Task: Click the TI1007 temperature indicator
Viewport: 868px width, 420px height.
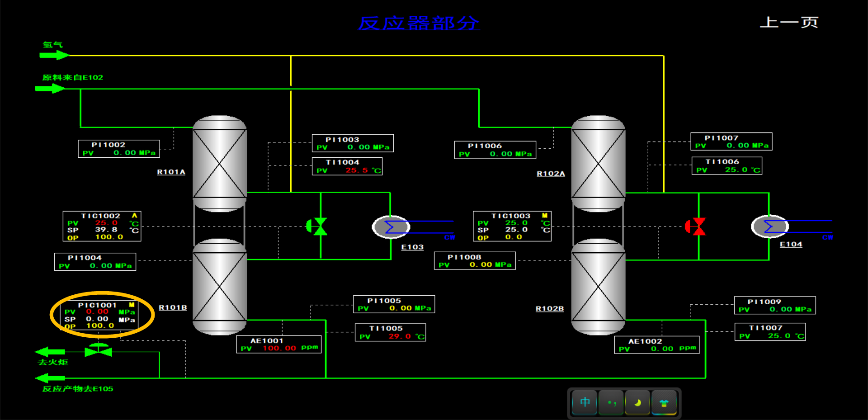Action: pos(770,332)
